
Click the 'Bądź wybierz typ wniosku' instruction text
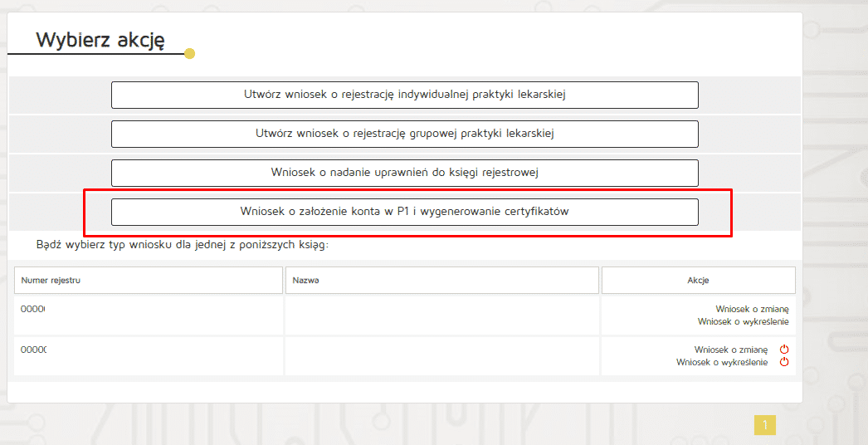click(x=182, y=244)
